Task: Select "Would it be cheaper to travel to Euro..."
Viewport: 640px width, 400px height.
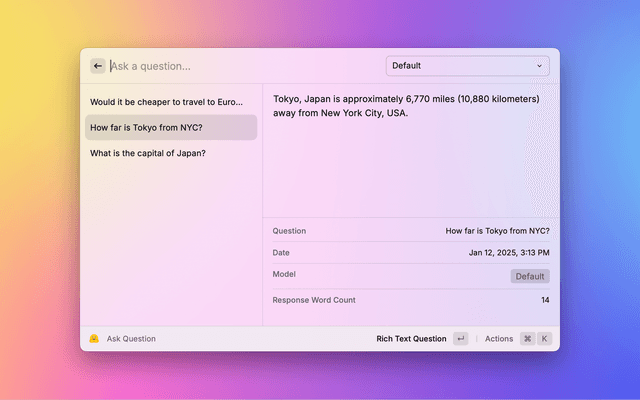Action: point(166,102)
